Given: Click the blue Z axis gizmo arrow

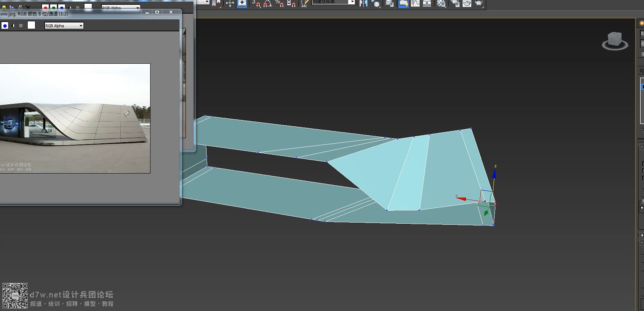Looking at the screenshot, I should [x=494, y=174].
